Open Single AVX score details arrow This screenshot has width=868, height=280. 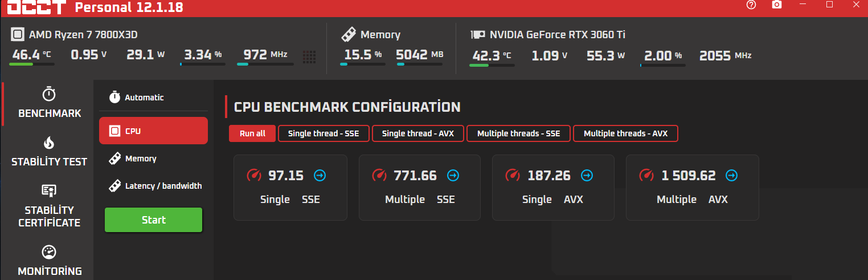point(587,176)
